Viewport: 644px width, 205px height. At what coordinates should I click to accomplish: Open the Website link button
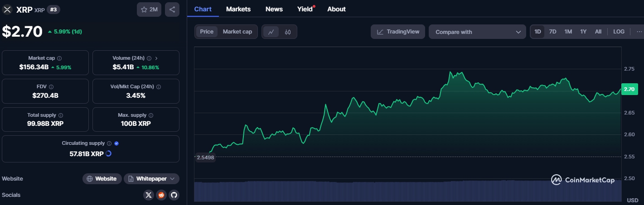point(102,179)
